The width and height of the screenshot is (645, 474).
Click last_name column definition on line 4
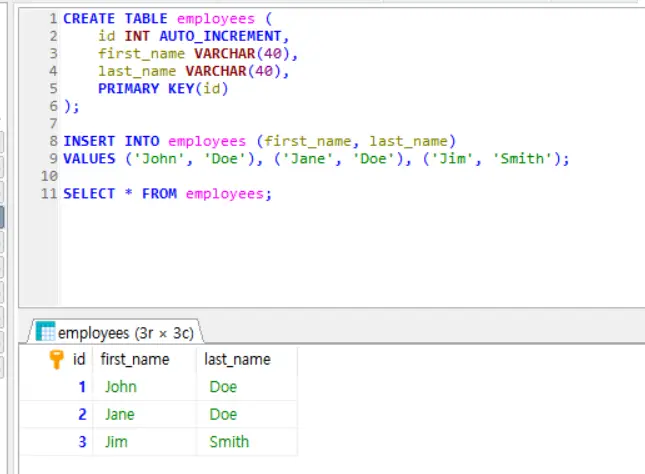[137, 71]
